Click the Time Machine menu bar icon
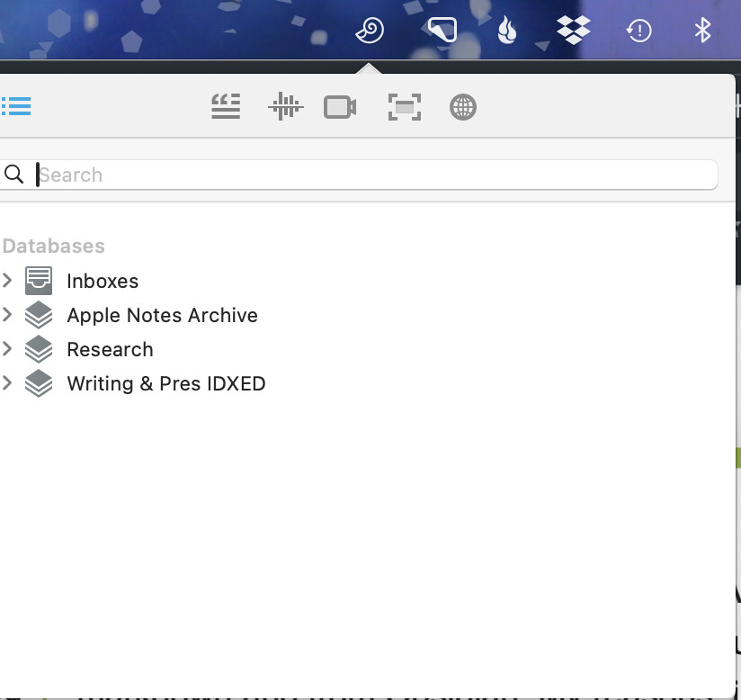This screenshot has width=741, height=700. click(x=638, y=31)
